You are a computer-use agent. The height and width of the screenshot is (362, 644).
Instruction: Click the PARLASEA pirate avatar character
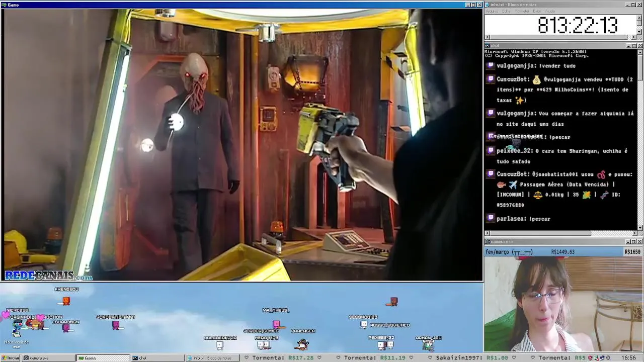point(302,344)
